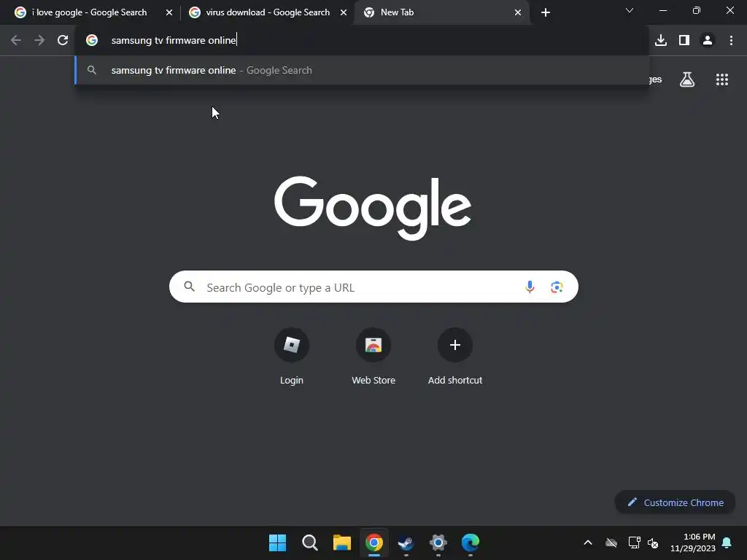
Task: Open the Chrome three-dot menu
Action: tap(731, 41)
